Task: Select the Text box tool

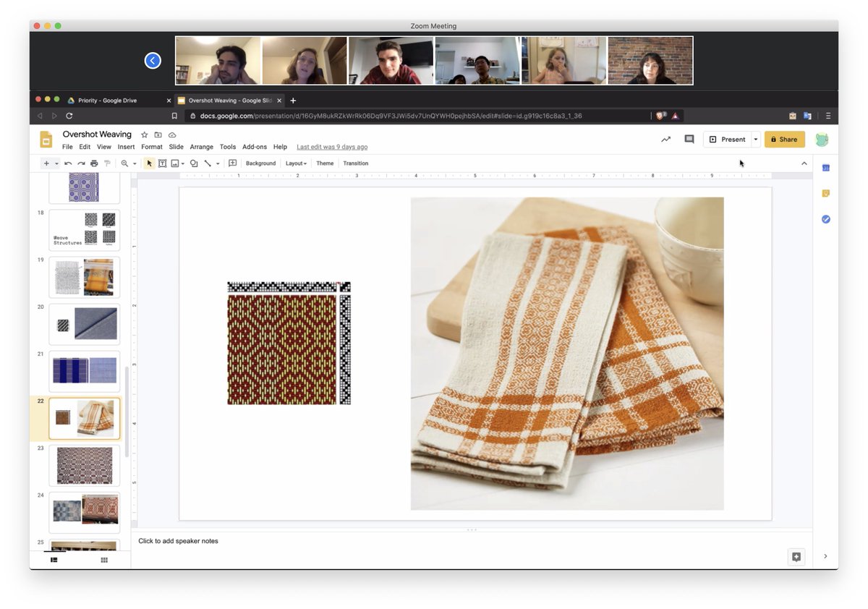Action: (162, 163)
